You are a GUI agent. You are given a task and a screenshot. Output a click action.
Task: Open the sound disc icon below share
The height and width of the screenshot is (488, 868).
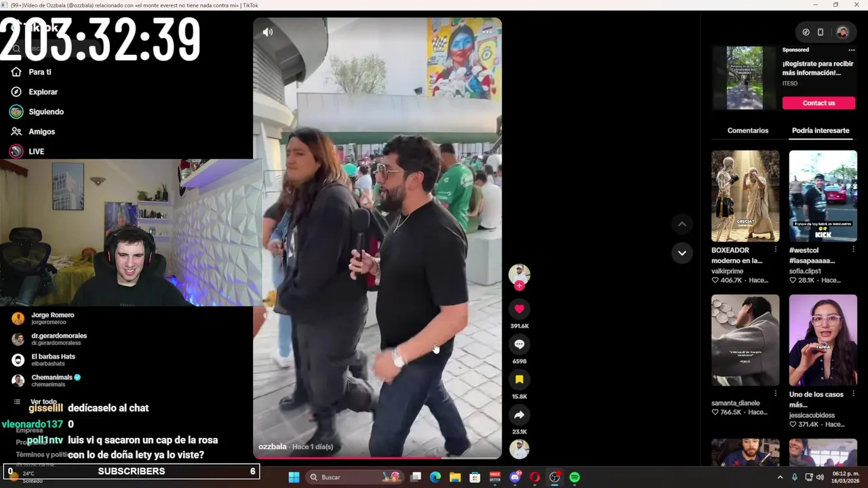pos(519,449)
